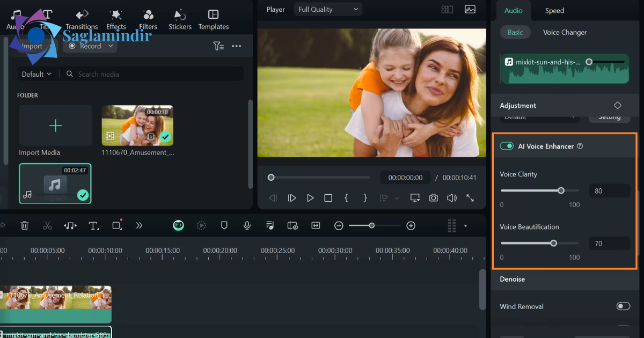Adjust the Voice Beautification slider
The height and width of the screenshot is (338, 644).
pos(540,243)
